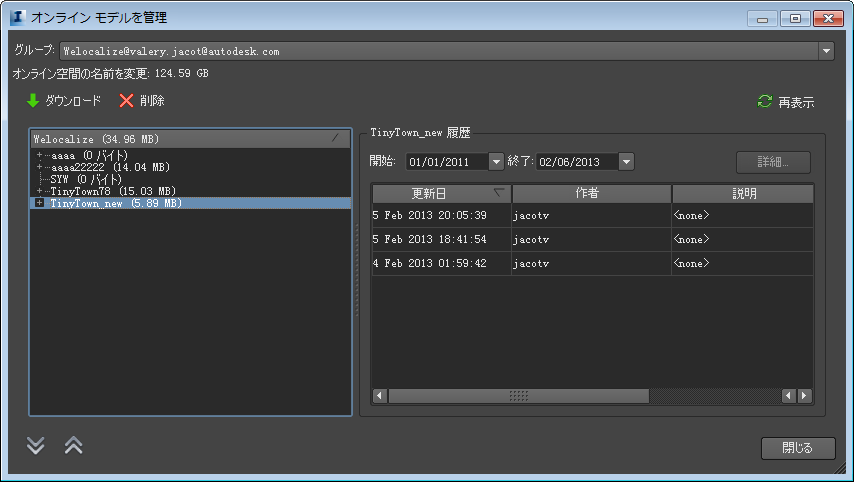854x482 pixels.
Task: Select the TinyTown78 (15.03 MB) item
Action: tap(113, 191)
